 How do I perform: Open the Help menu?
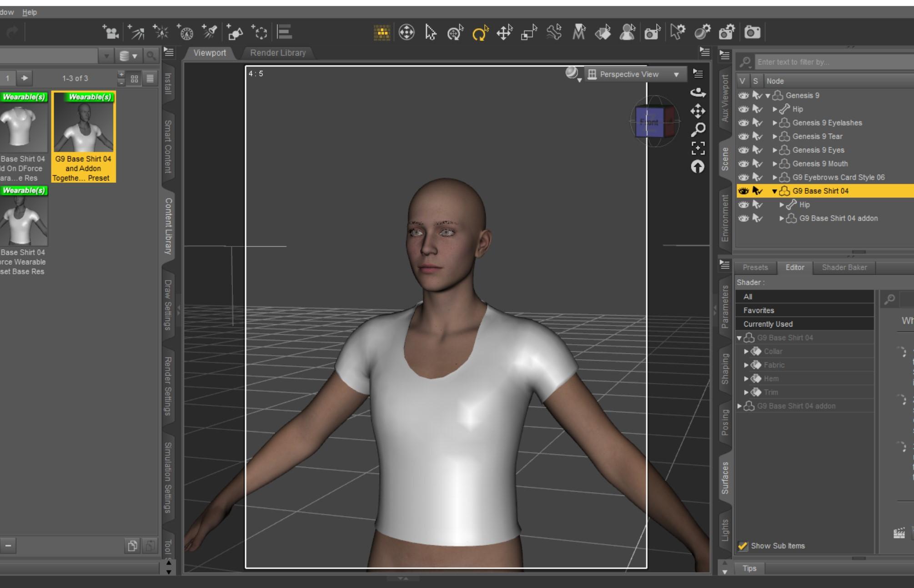[x=30, y=12]
